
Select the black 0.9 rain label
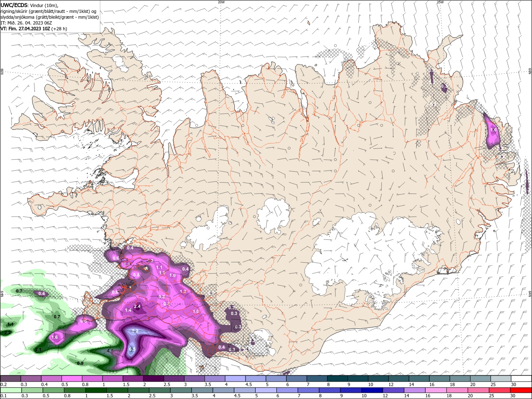(80, 363)
